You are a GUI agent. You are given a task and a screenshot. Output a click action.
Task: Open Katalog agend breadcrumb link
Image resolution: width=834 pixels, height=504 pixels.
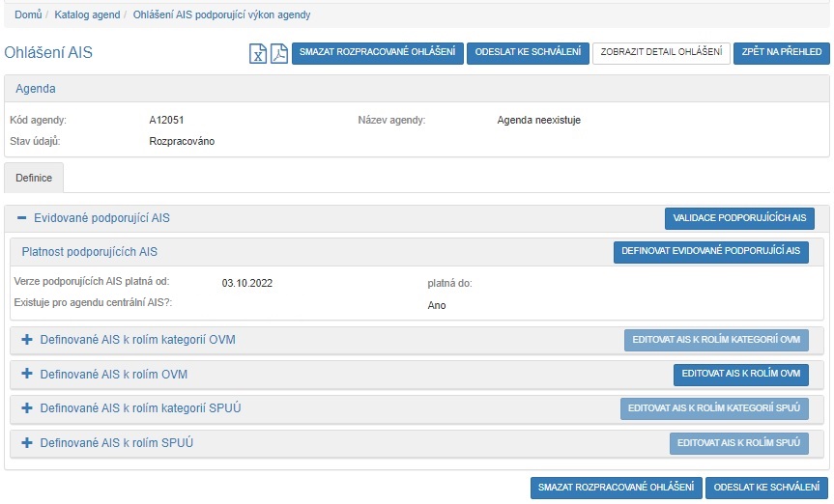88,15
